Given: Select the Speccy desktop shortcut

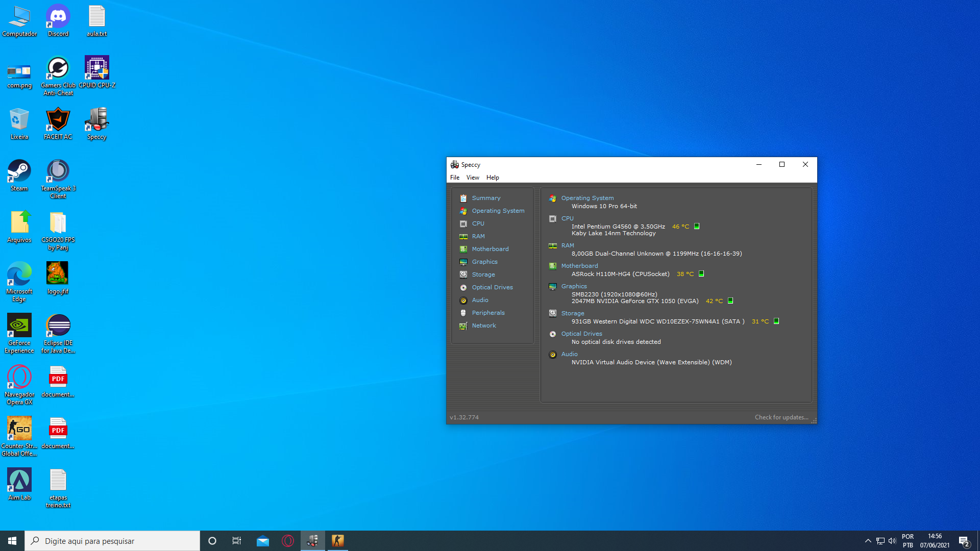Looking at the screenshot, I should click(97, 123).
